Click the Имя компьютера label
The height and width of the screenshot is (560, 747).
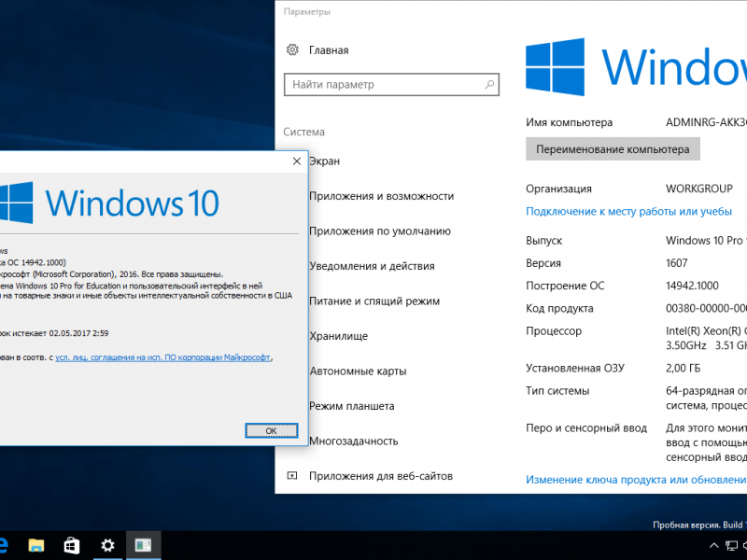(570, 122)
